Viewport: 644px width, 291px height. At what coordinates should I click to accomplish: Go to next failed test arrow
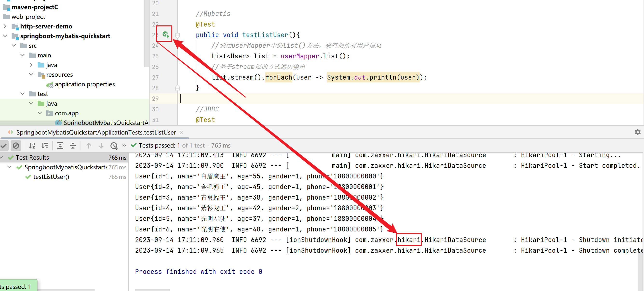click(101, 146)
